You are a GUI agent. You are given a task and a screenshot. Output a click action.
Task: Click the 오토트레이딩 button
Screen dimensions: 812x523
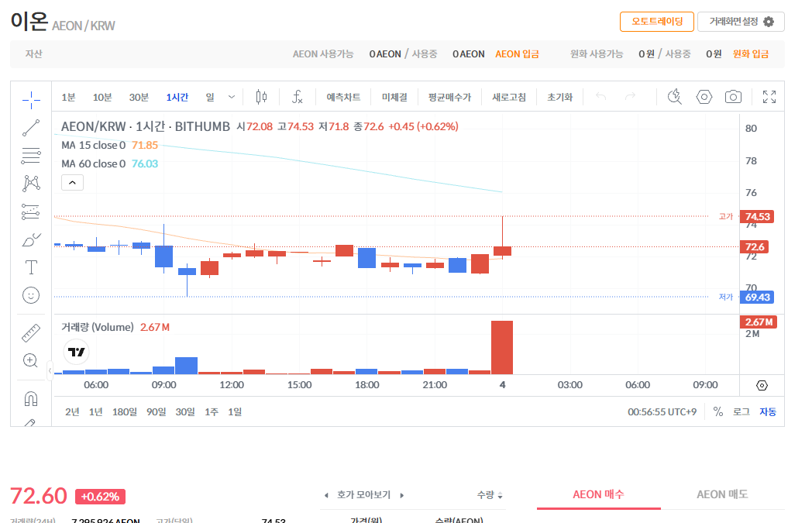(656, 22)
